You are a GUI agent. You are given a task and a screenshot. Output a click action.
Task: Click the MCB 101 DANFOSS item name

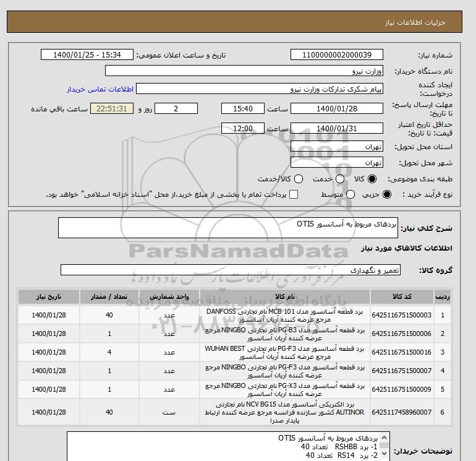click(x=285, y=316)
